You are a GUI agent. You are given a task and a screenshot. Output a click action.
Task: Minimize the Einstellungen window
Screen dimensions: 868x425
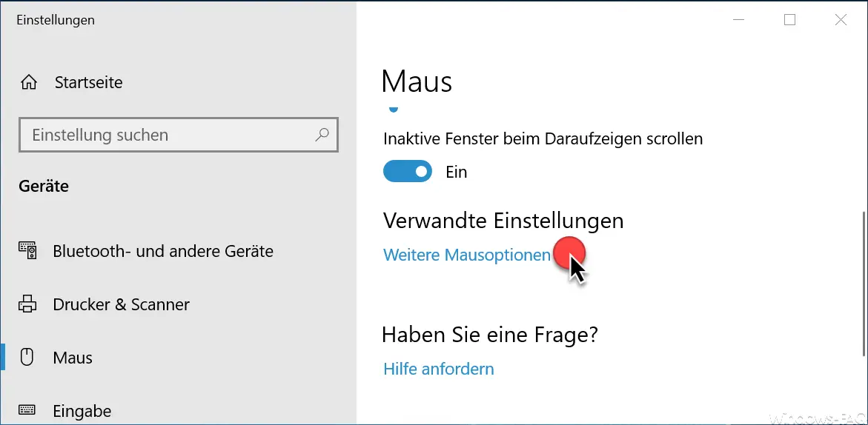(738, 20)
